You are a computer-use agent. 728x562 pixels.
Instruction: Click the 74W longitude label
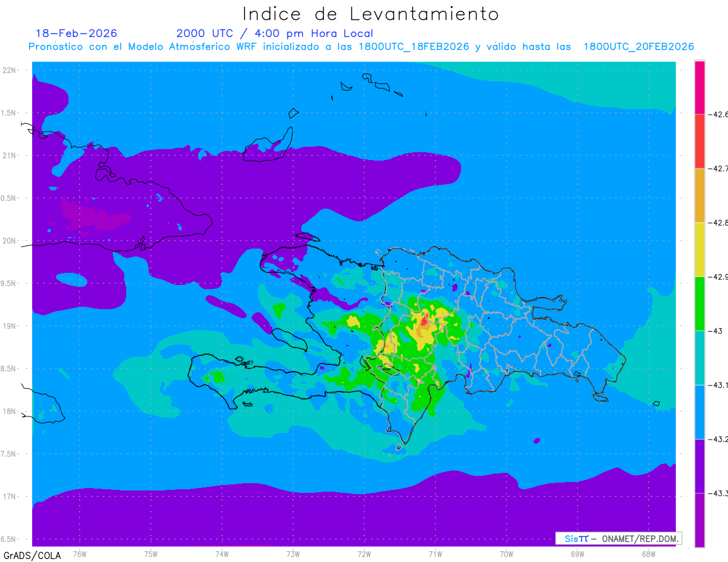coord(222,554)
